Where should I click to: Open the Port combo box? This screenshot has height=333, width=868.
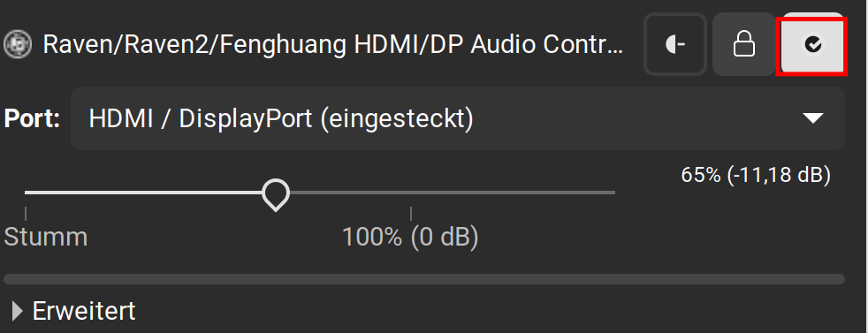coord(457,117)
